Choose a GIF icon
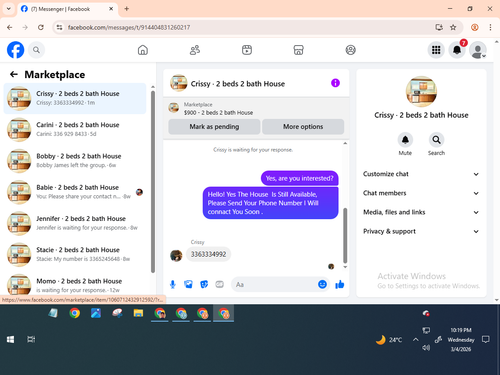The width and height of the screenshot is (500, 375). point(219,284)
